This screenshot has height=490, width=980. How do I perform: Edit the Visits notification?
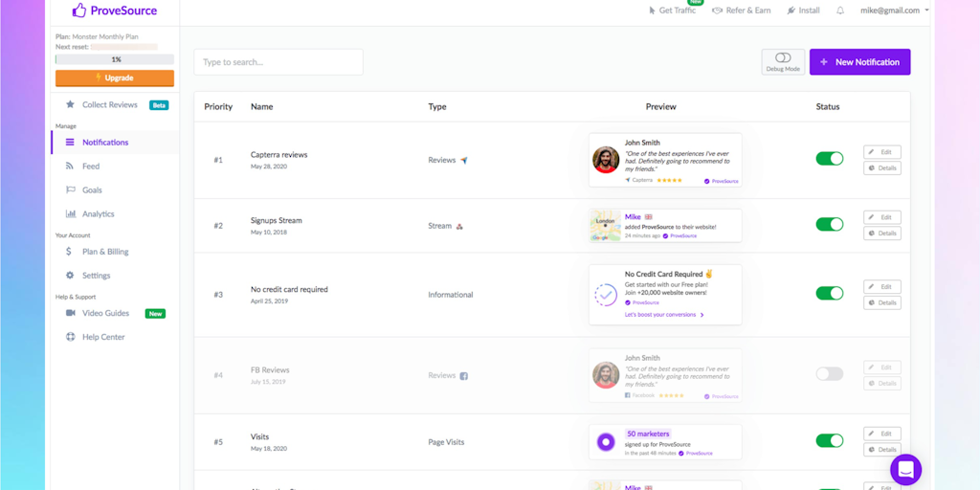click(882, 434)
